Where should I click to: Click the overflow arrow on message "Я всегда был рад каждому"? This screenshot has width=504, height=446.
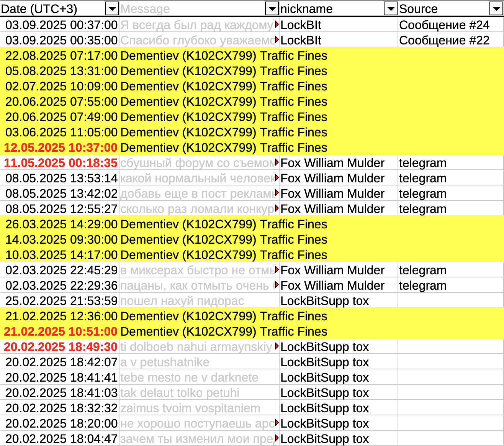(x=277, y=25)
